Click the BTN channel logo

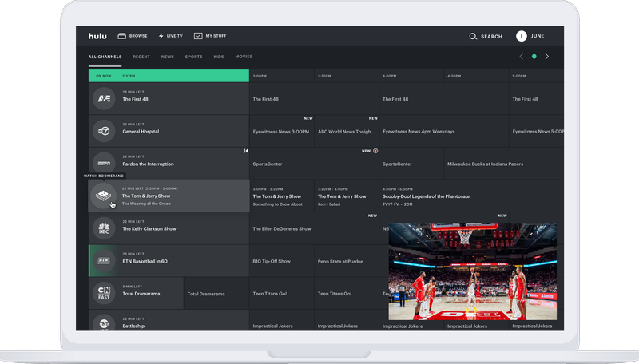point(104,260)
